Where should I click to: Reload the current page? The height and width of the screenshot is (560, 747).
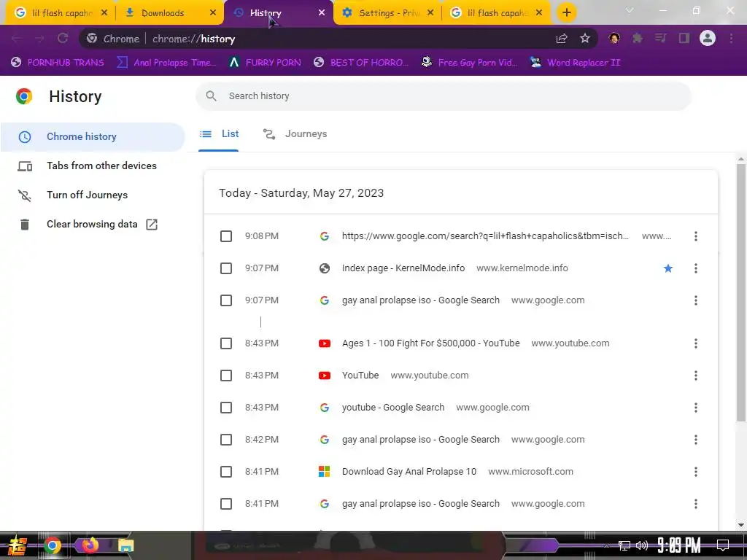(63, 39)
